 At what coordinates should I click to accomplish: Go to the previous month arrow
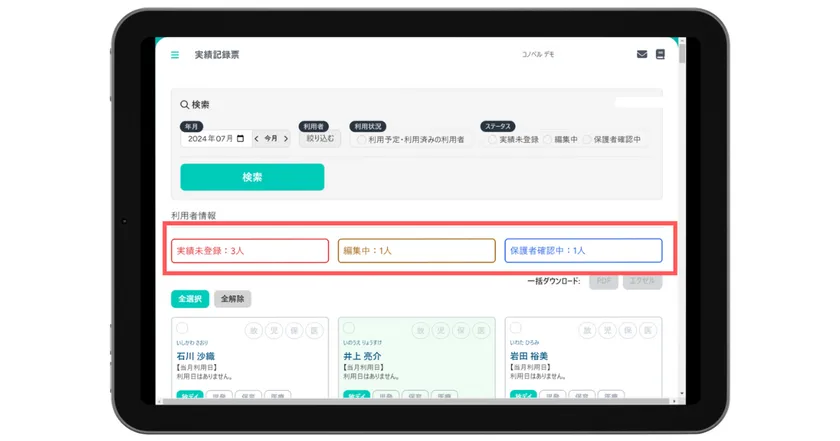(x=257, y=139)
